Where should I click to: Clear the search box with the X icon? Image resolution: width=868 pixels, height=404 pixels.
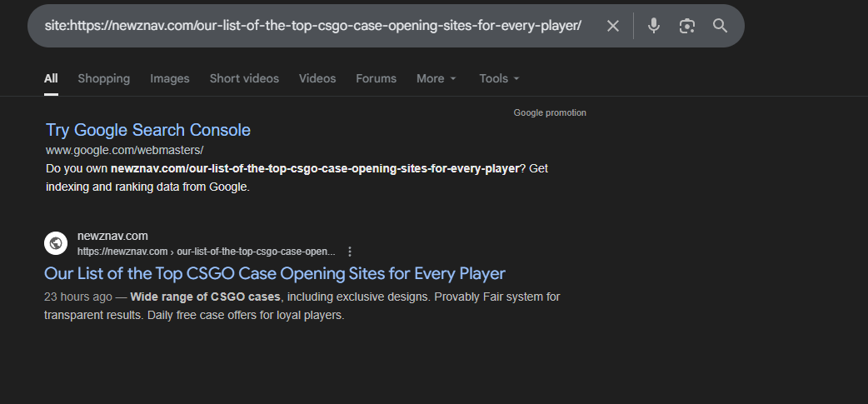point(612,26)
